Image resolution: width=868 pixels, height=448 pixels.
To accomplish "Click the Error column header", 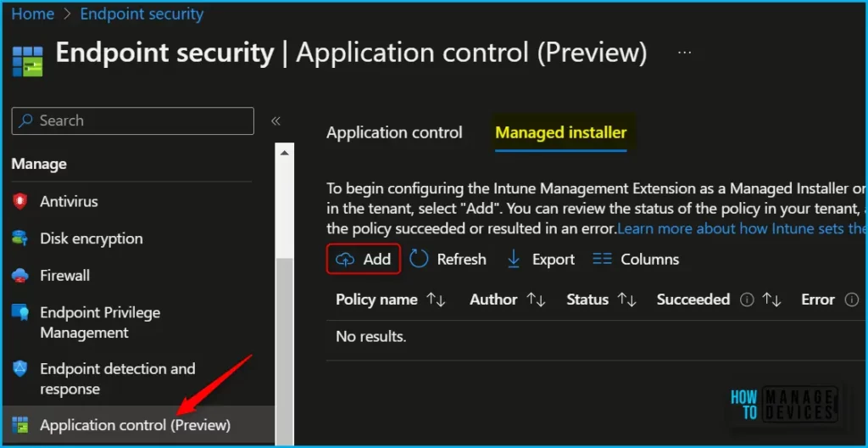I will pos(818,300).
